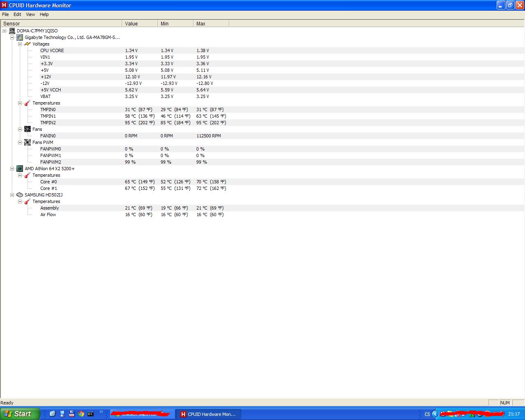Click the Max column header
Image resolution: width=525 pixels, height=420 pixels.
211,23
